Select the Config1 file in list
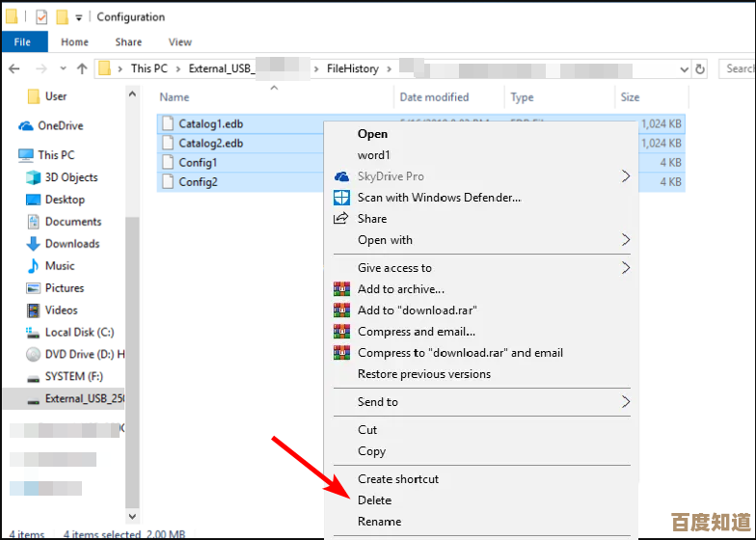The image size is (756, 540). pos(198,163)
